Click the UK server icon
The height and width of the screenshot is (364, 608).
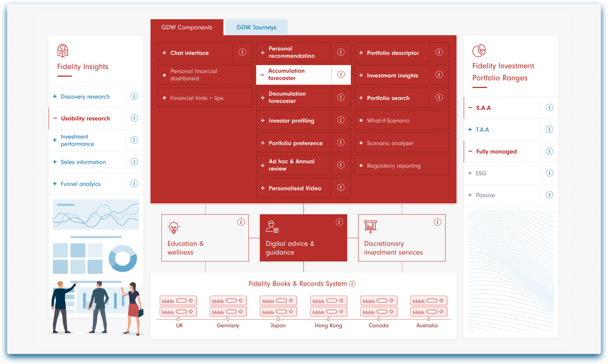tap(178, 306)
